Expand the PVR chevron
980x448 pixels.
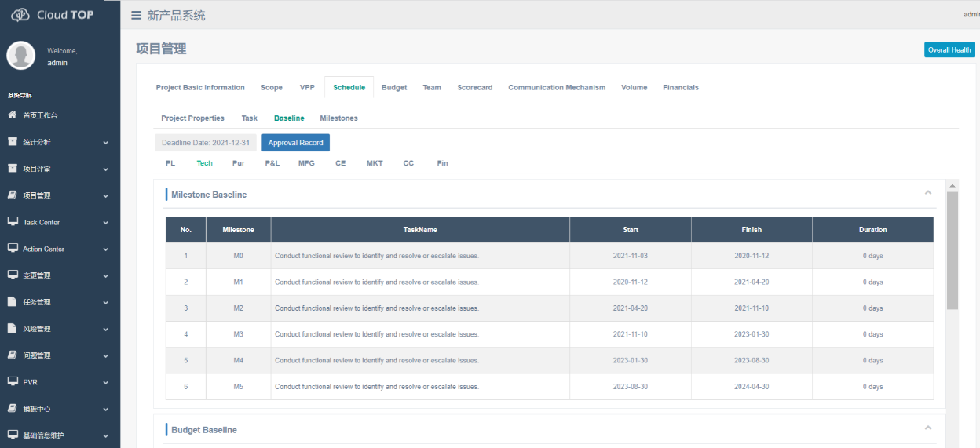click(106, 383)
